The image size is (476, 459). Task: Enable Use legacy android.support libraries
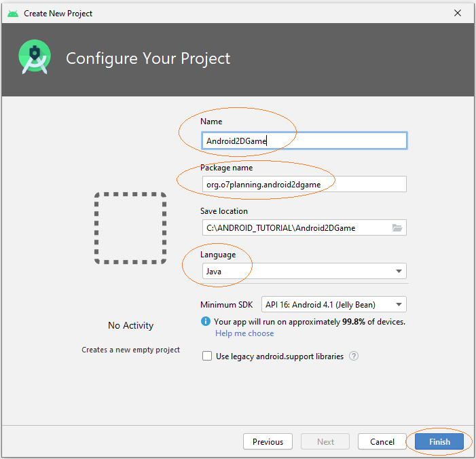(207, 356)
